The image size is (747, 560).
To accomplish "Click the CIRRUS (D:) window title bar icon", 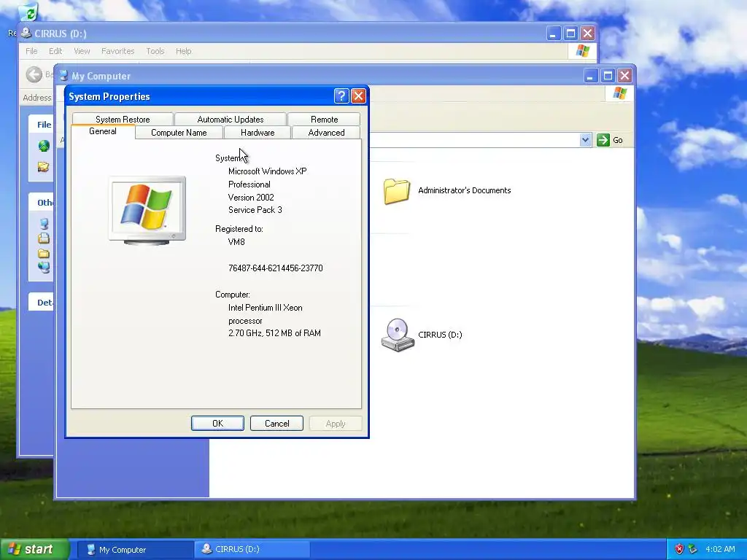I will (26, 33).
